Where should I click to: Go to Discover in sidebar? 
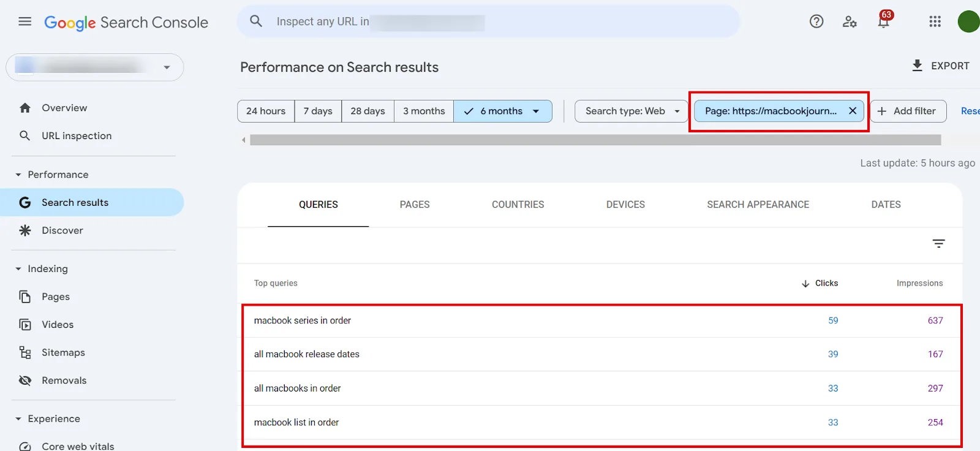click(x=62, y=230)
